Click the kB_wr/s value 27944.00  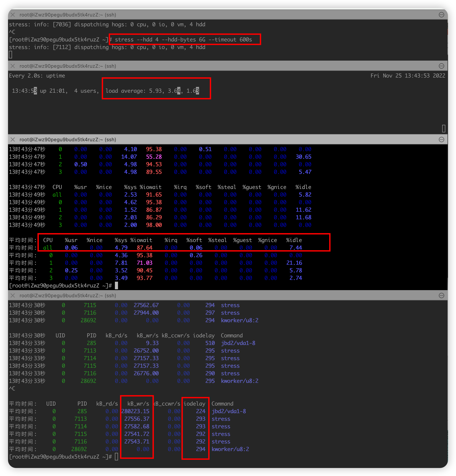(146, 313)
